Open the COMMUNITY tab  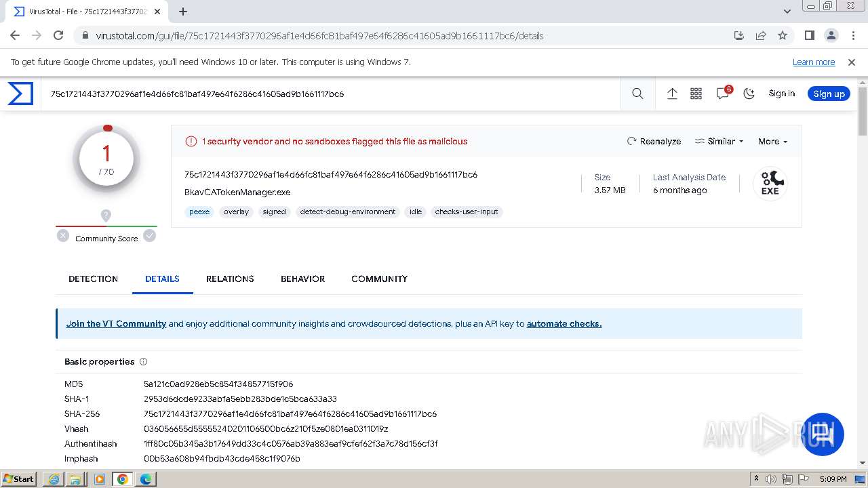[x=379, y=279]
